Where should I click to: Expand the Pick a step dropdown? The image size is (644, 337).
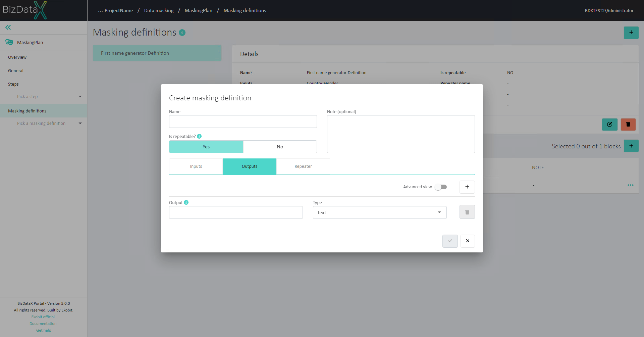pos(49,97)
